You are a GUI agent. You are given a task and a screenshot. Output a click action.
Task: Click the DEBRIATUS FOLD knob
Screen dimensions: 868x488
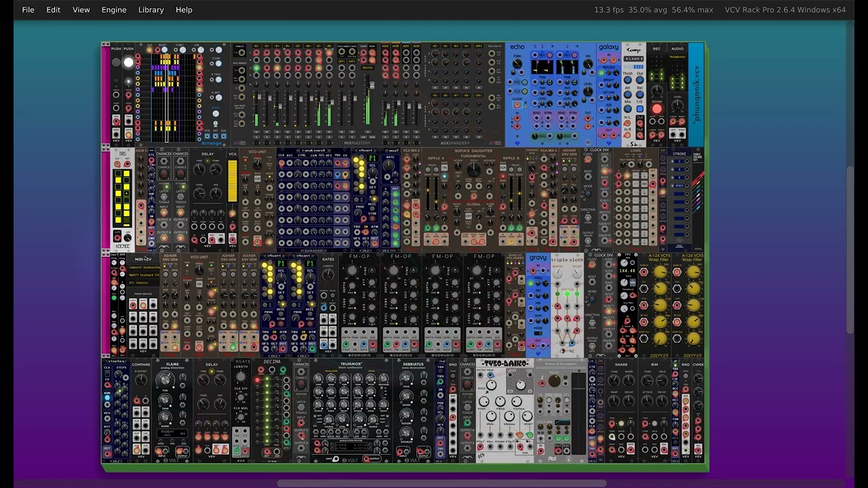pyautogui.click(x=406, y=378)
